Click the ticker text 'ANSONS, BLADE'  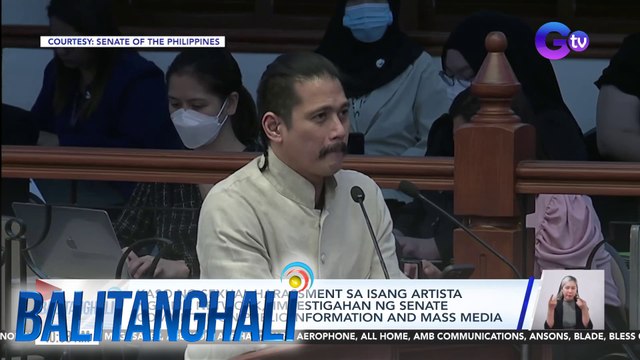coord(566,336)
